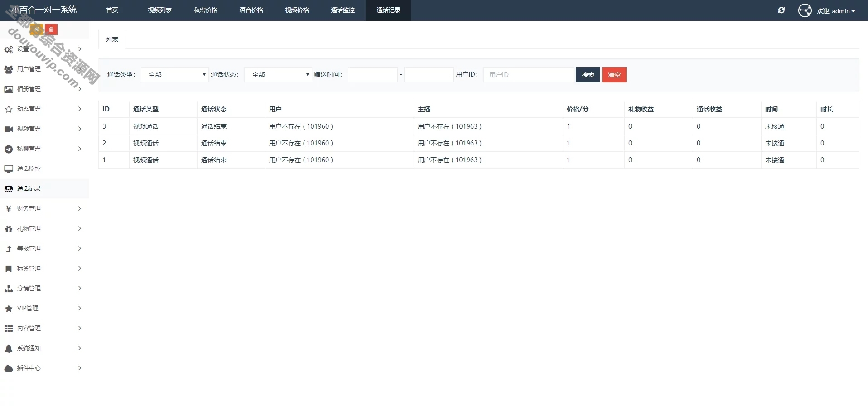Click the 价格/分 column header
Image resolution: width=868 pixels, height=406 pixels.
[x=578, y=109]
